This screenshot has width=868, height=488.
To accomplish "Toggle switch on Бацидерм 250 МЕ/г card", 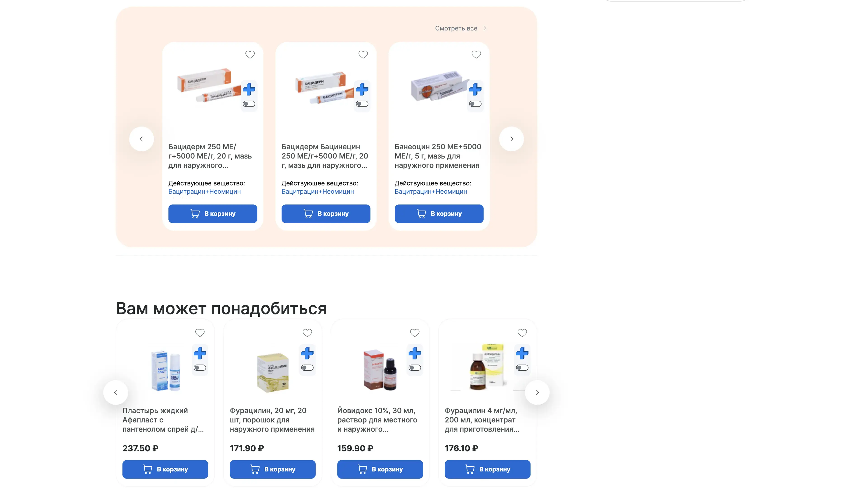I will pos(249,104).
